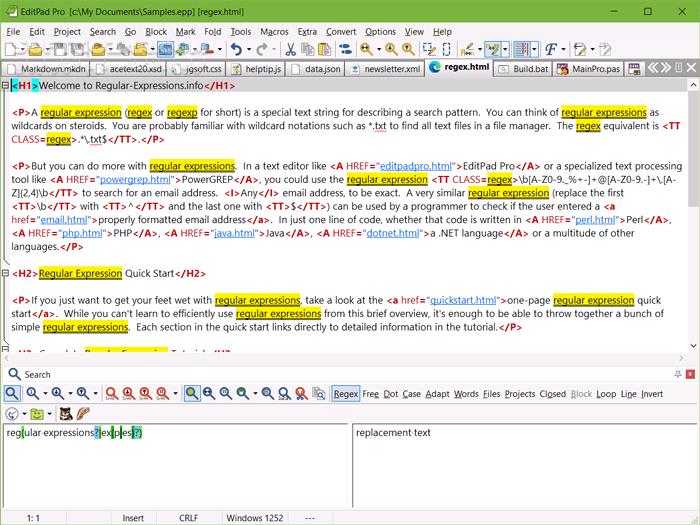Toggle the Case sensitive search option
The width and height of the screenshot is (700, 525).
pyautogui.click(x=411, y=394)
